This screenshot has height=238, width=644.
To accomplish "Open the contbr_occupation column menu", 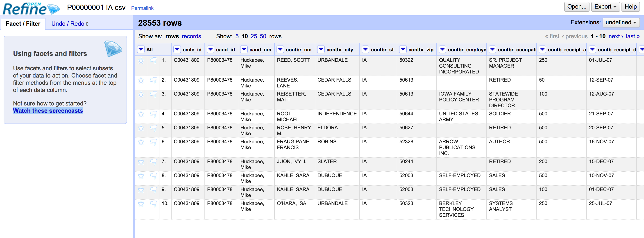I will (492, 50).
